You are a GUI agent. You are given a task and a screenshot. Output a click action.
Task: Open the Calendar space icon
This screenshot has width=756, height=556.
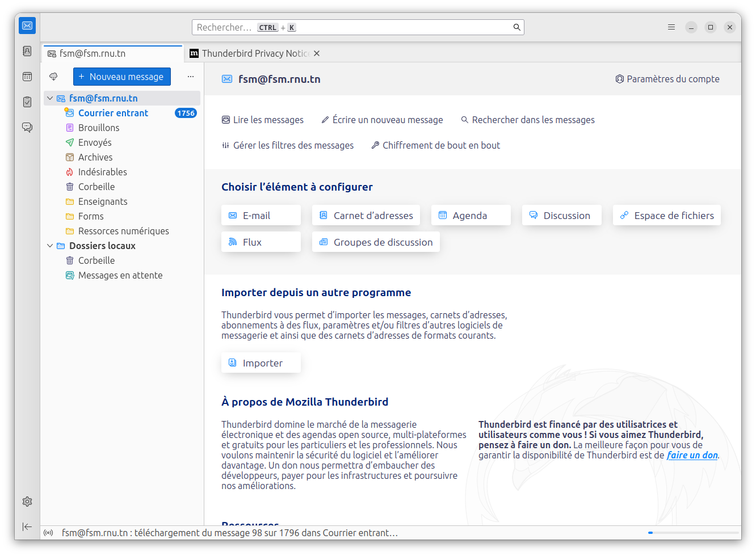click(27, 77)
